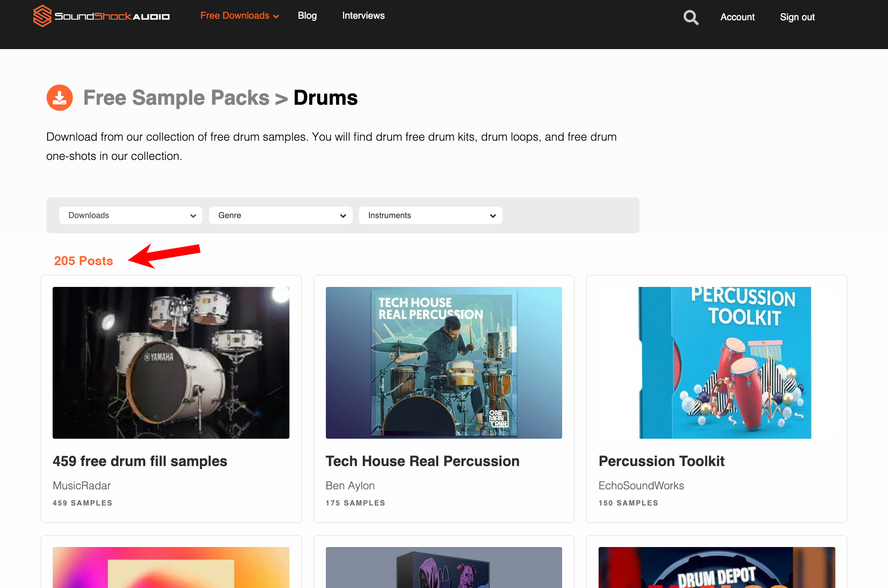Expand the Genre filter dropdown

(x=280, y=215)
